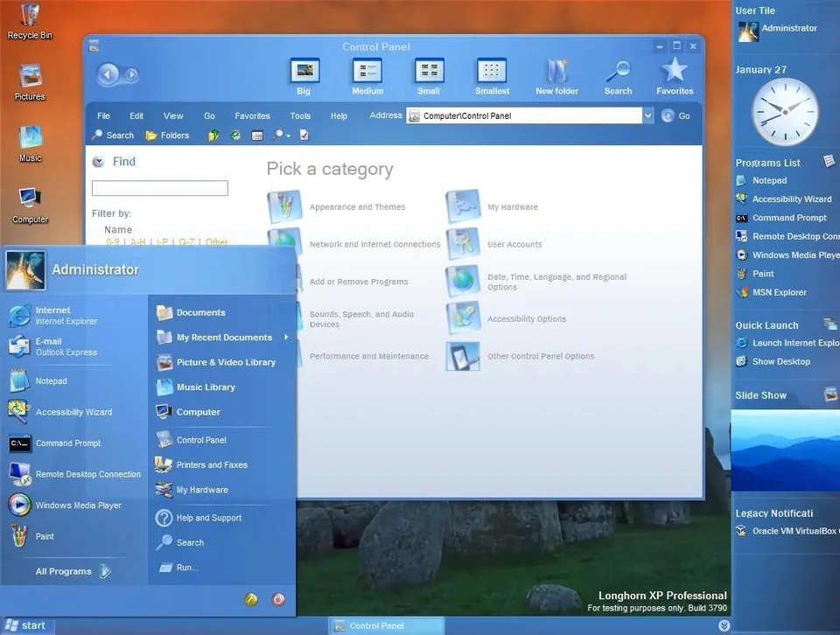Switch to Smallest icon view
The width and height of the screenshot is (840, 635).
492,77
